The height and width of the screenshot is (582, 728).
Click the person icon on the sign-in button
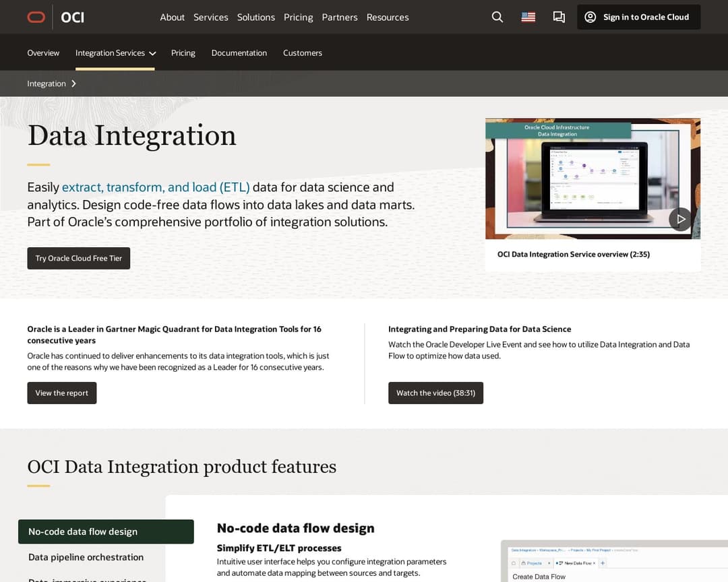click(592, 17)
